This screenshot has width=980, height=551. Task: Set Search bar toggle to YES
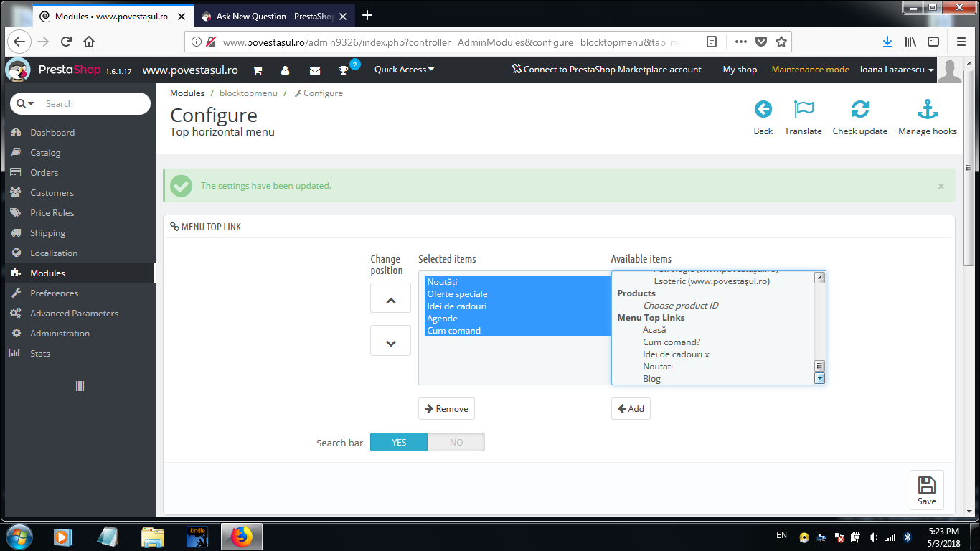click(399, 442)
